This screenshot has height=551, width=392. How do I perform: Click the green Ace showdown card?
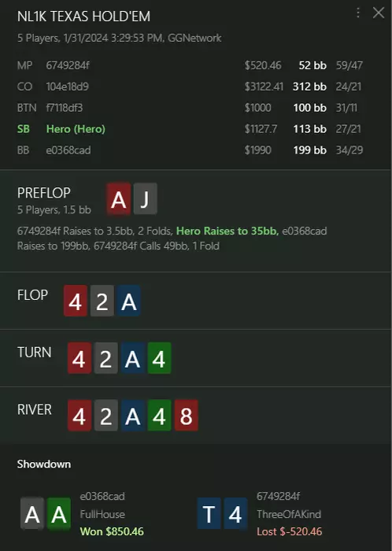pos(59,513)
